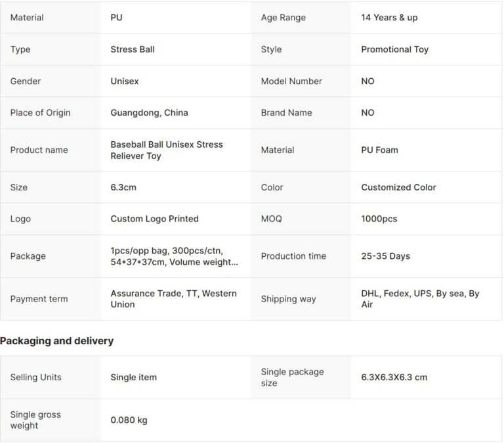The height and width of the screenshot is (444, 504).
Task: Click the "Place of Origin" label
Action: (x=40, y=112)
